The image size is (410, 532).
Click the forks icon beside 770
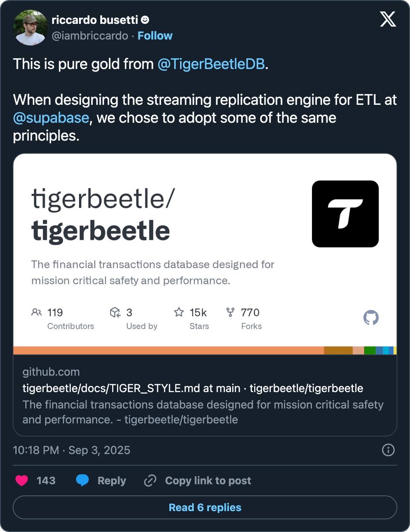pyautogui.click(x=230, y=312)
